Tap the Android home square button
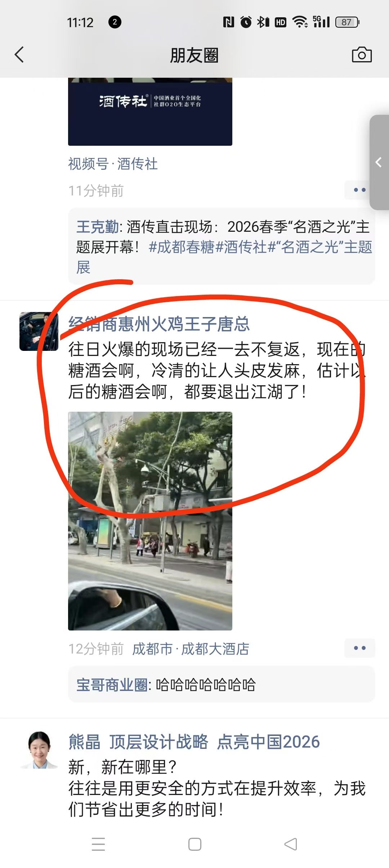The image size is (389, 868). (x=195, y=844)
